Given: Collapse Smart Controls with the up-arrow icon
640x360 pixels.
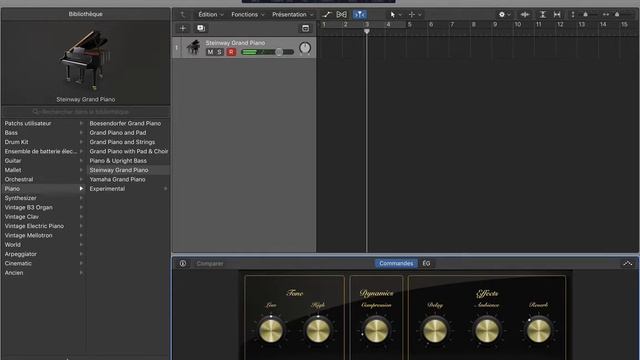Looking at the screenshot, I should click(x=627, y=263).
